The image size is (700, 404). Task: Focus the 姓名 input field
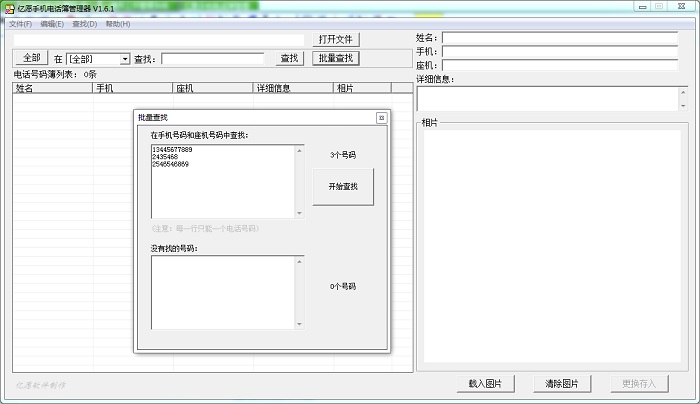click(560, 38)
